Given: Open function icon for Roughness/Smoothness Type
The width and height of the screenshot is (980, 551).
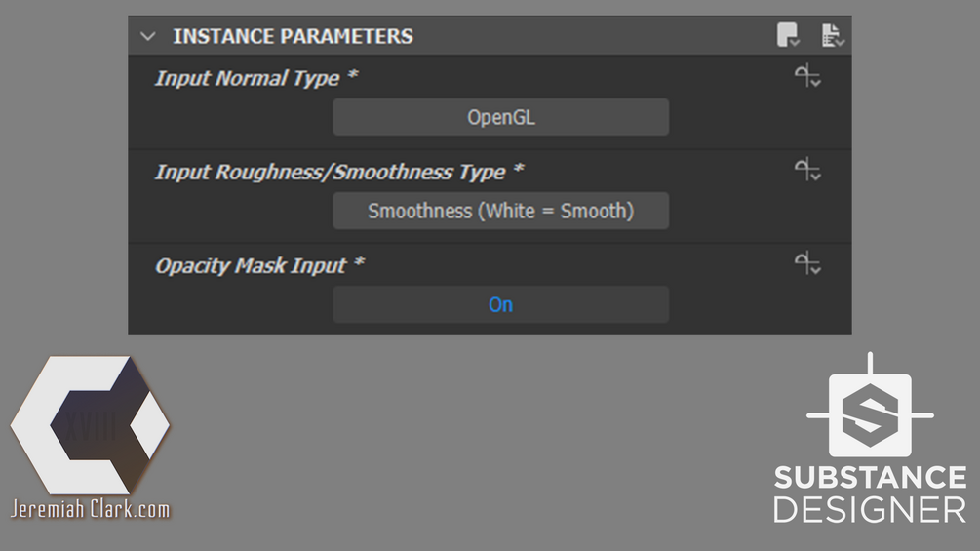Looking at the screenshot, I should pyautogui.click(x=807, y=171).
